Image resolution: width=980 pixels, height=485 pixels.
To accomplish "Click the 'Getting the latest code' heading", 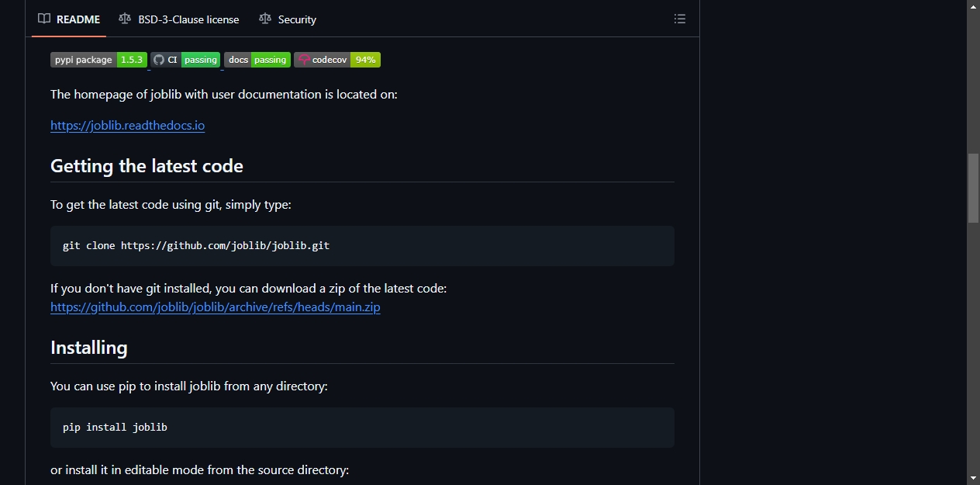I will 147,166.
